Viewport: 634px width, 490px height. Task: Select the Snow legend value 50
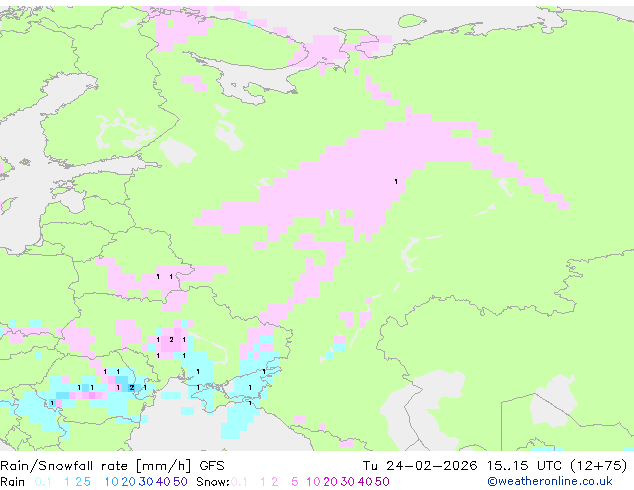pyautogui.click(x=382, y=482)
